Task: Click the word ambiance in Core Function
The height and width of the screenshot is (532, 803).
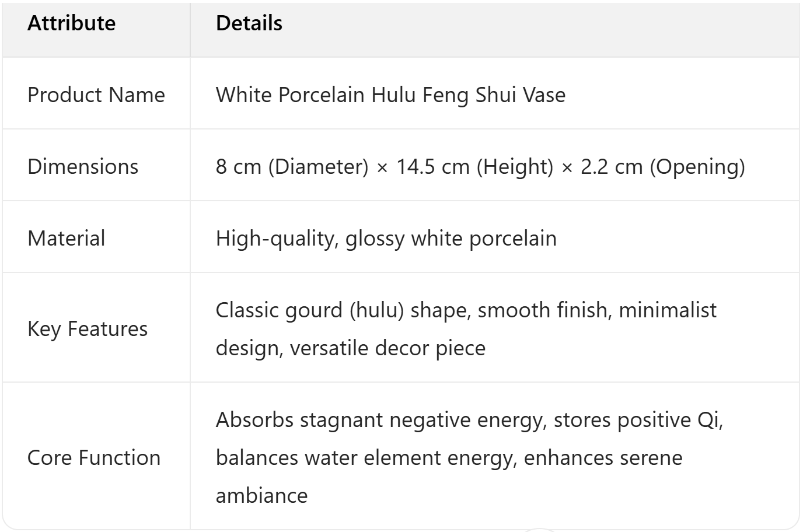Action: click(x=261, y=496)
